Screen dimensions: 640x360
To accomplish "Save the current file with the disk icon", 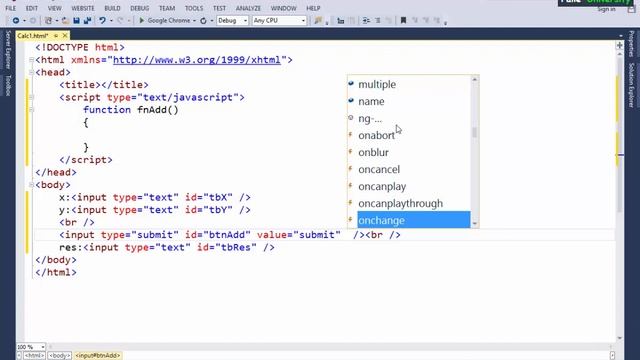I will pos(76,20).
